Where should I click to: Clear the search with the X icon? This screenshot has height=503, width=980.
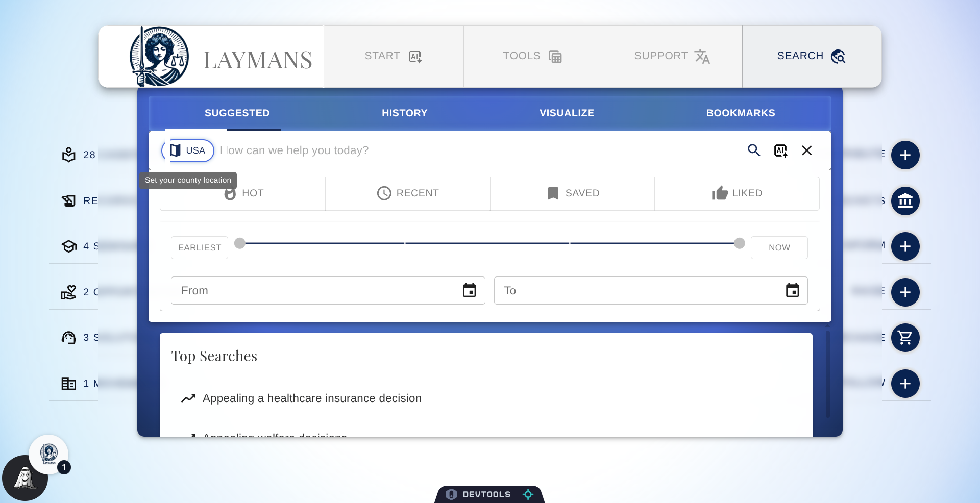(807, 150)
